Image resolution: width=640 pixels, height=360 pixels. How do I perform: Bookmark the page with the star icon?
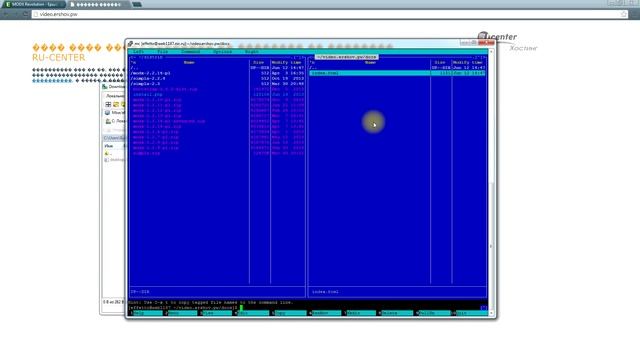[624, 14]
